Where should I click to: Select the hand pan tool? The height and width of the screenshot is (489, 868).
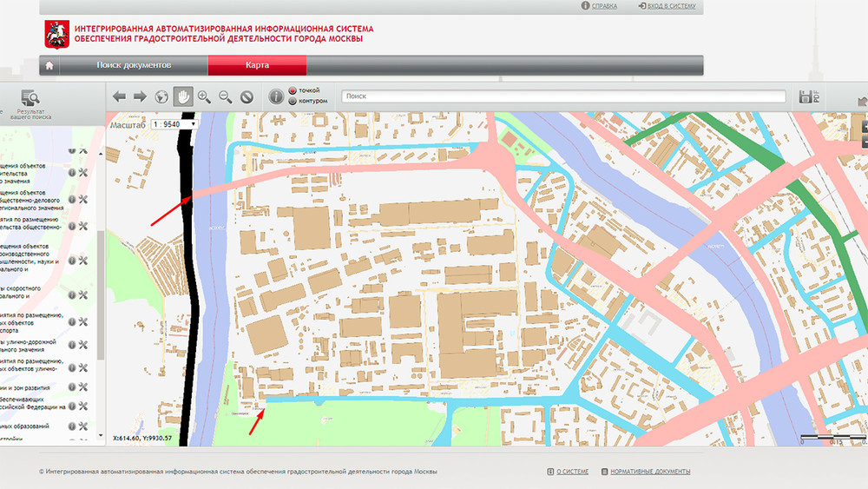[182, 97]
